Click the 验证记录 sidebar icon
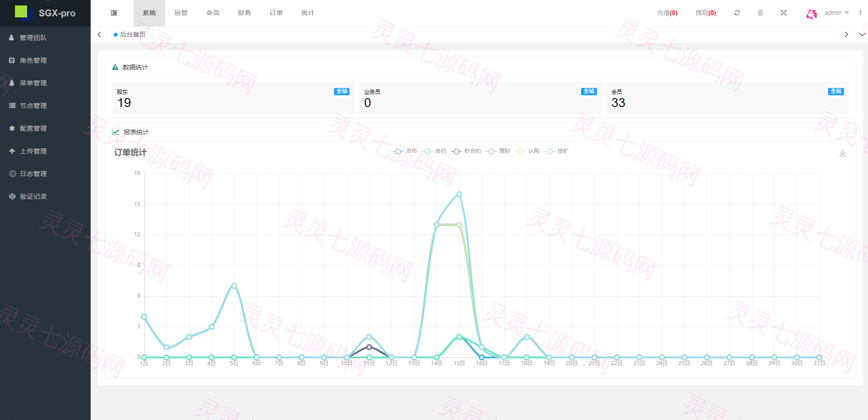The height and width of the screenshot is (420, 868). click(12, 196)
